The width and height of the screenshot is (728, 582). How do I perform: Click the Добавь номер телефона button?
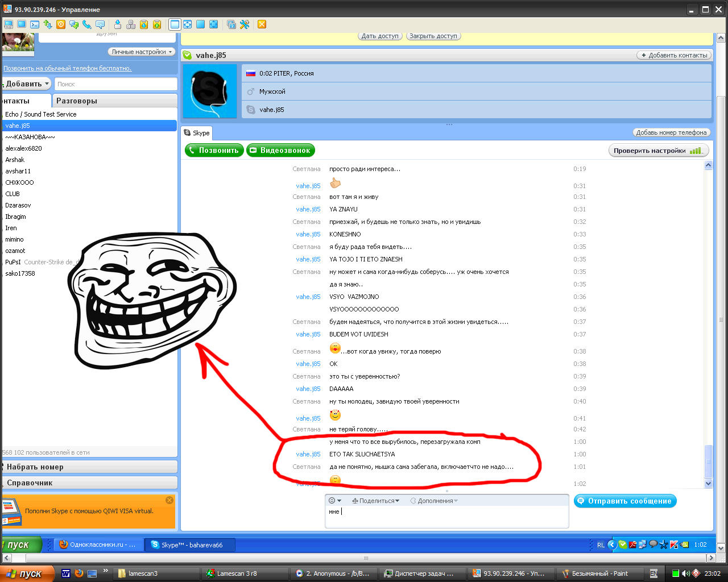tap(671, 132)
